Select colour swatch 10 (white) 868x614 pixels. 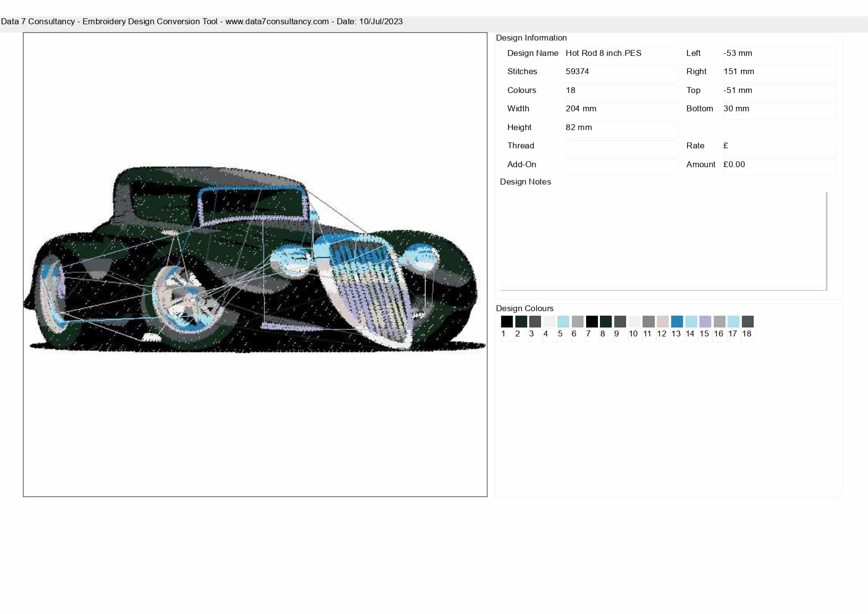point(634,322)
